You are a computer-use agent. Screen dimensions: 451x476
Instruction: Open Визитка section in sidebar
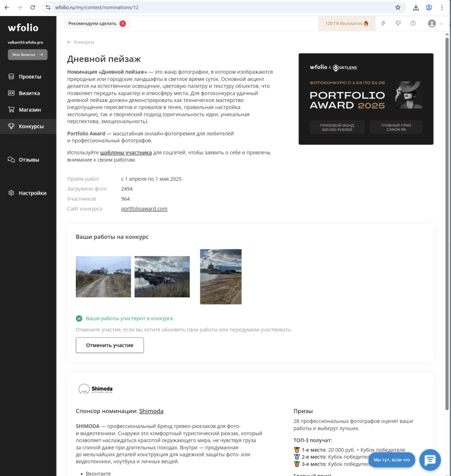(x=28, y=93)
